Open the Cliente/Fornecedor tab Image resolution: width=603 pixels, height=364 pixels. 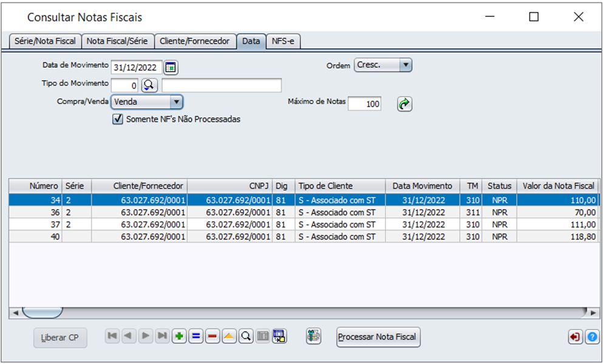tap(194, 41)
